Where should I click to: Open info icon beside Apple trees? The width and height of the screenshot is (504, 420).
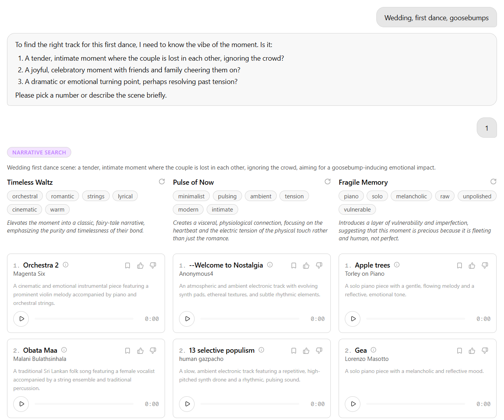coord(397,265)
